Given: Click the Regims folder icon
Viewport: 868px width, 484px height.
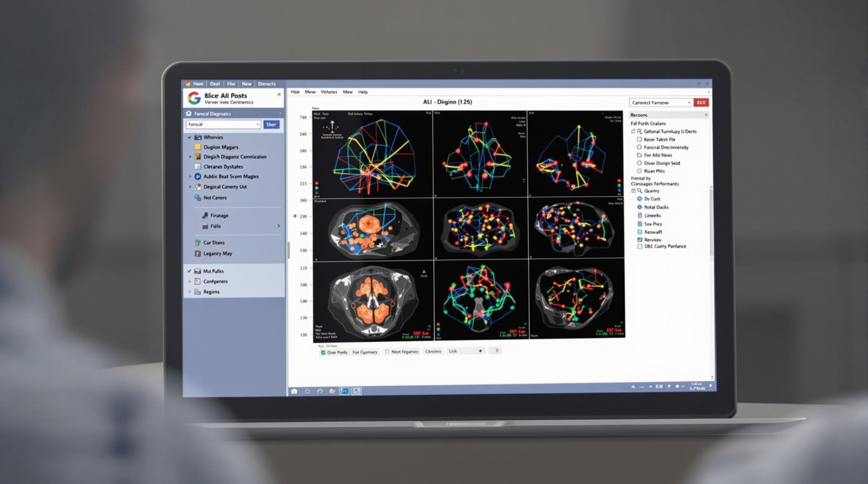Looking at the screenshot, I should click(197, 292).
